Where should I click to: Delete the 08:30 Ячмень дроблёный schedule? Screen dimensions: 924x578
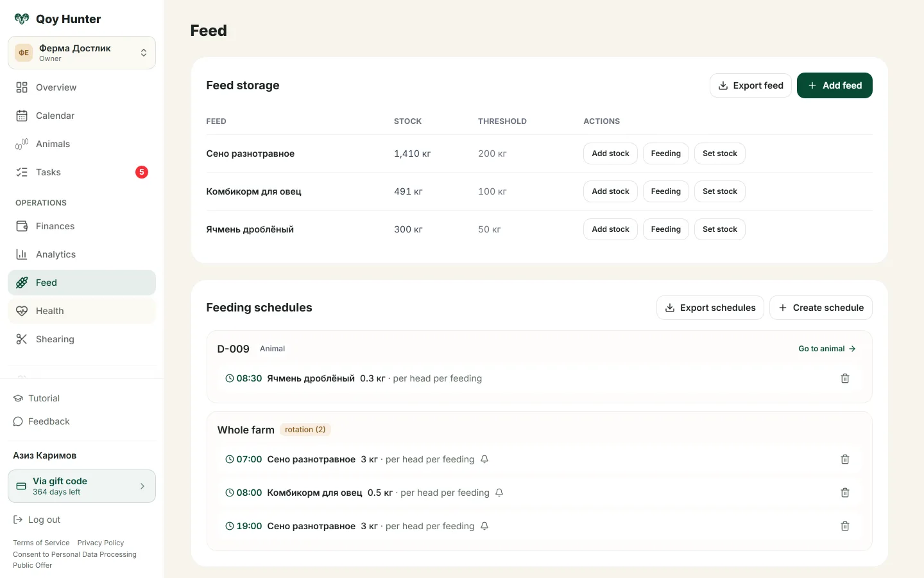pyautogui.click(x=845, y=378)
